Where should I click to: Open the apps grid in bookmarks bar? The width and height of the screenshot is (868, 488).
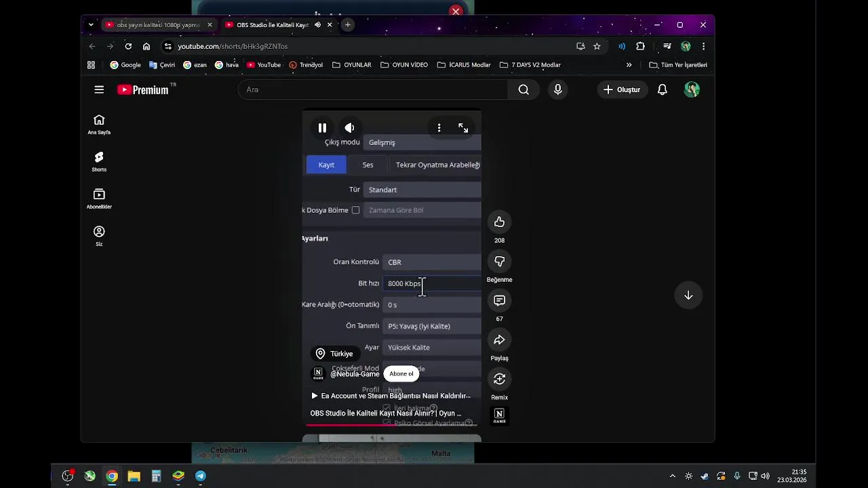click(91, 65)
